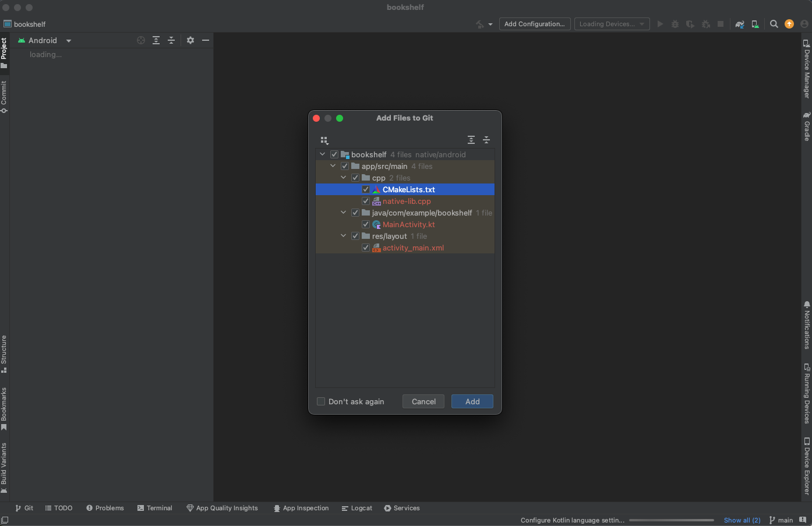The image size is (812, 526).
Task: Open the Android project view dropdown
Action: [x=44, y=40]
